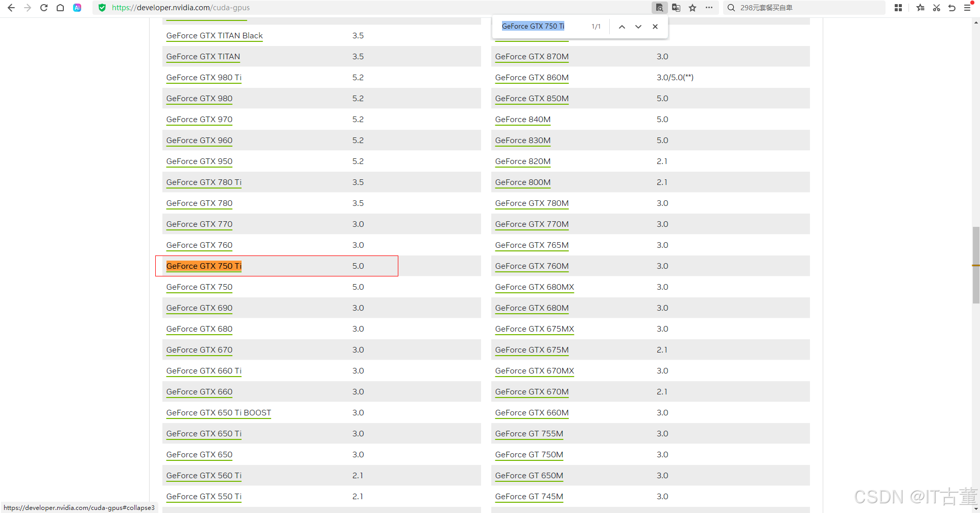Open the AI assistant icon
Viewport: 980px width, 513px height.
click(77, 8)
